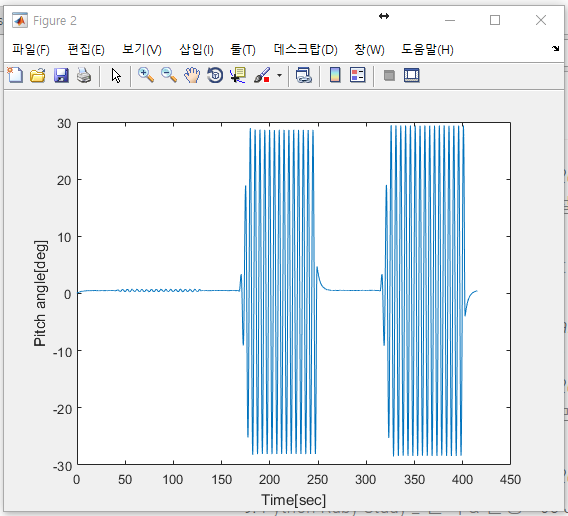Save the figure with the floppy disk icon
This screenshot has width=568, height=516.
61,75
